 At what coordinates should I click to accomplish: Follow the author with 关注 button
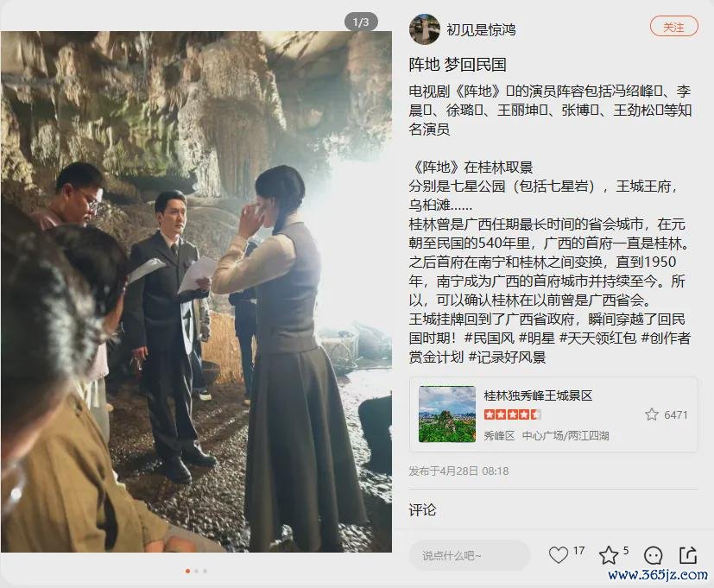[x=674, y=28]
